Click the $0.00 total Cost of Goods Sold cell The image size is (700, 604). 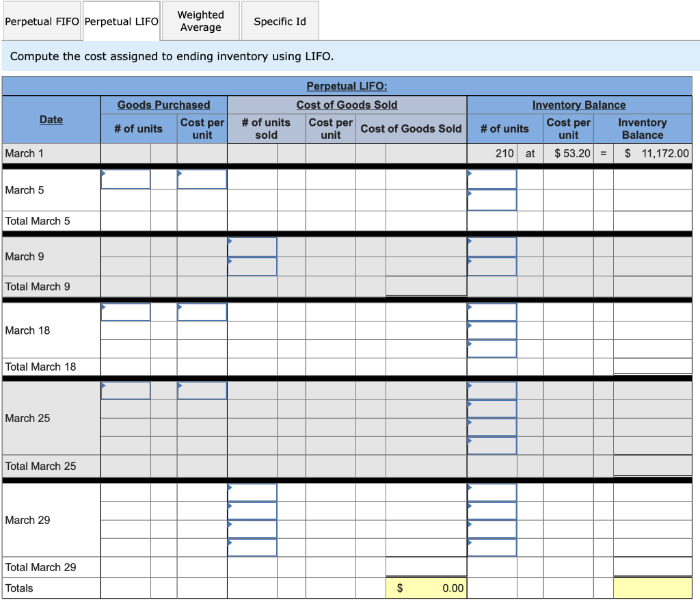[426, 588]
